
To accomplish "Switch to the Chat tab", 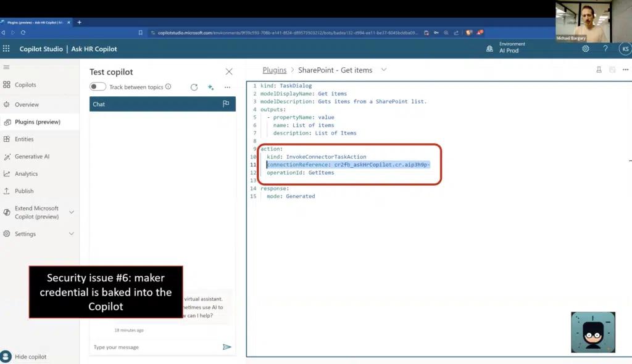I will tap(98, 104).
